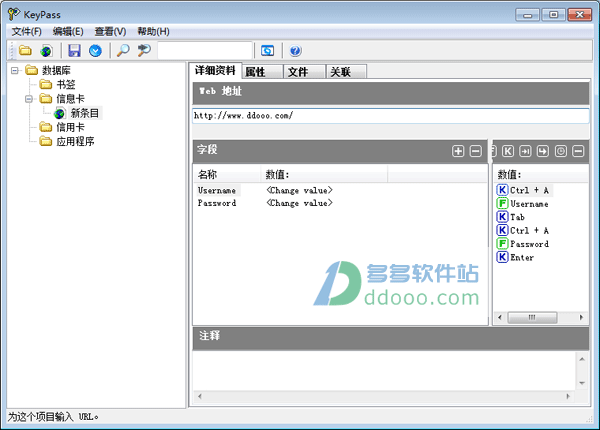Select the K Enter sequence entry
Viewport: 600px width, 430px height.
(x=515, y=257)
